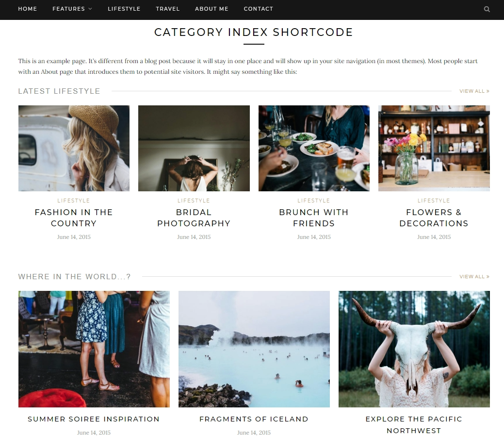The height and width of the screenshot is (438, 504).
Task: Open the Bridal Photography thumbnail image
Action: click(x=194, y=148)
